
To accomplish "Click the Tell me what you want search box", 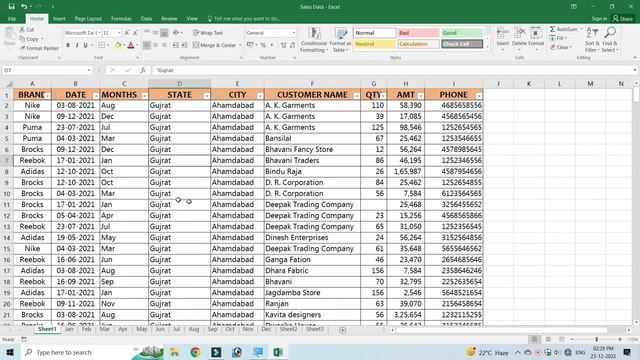I will point(243,19).
